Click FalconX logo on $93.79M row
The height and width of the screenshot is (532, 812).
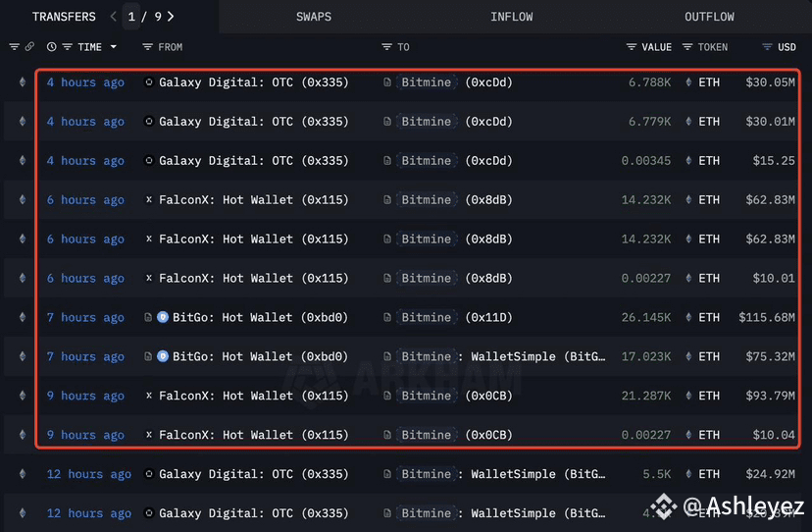click(149, 396)
